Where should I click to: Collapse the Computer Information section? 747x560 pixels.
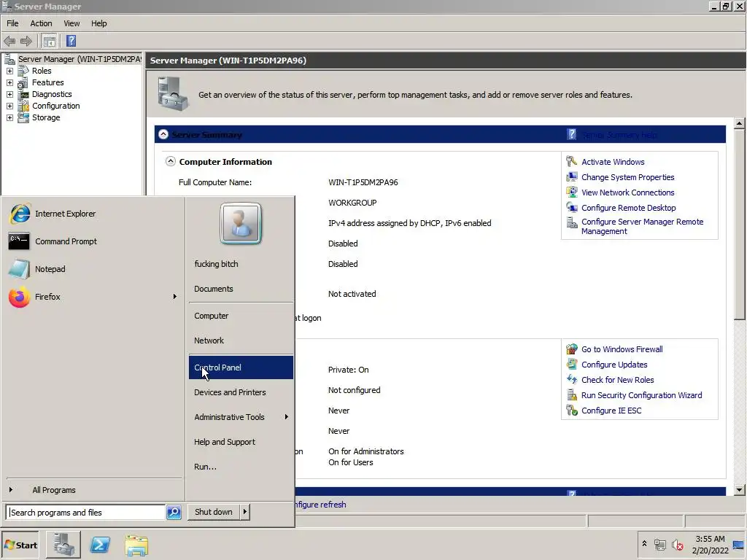pos(170,161)
